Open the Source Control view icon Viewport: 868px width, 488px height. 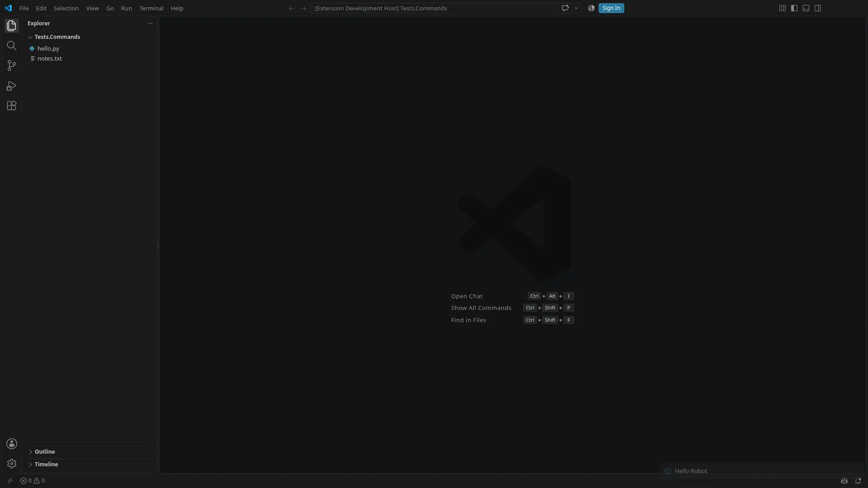coord(11,66)
